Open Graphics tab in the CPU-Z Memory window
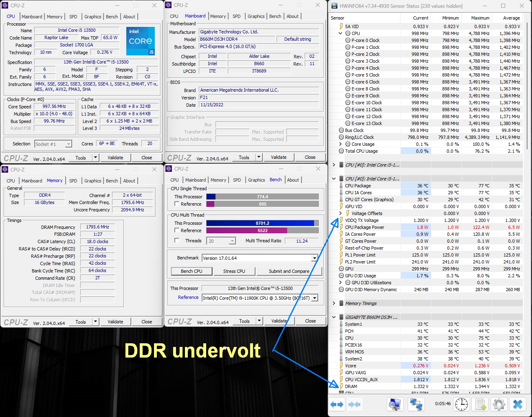 [93, 181]
